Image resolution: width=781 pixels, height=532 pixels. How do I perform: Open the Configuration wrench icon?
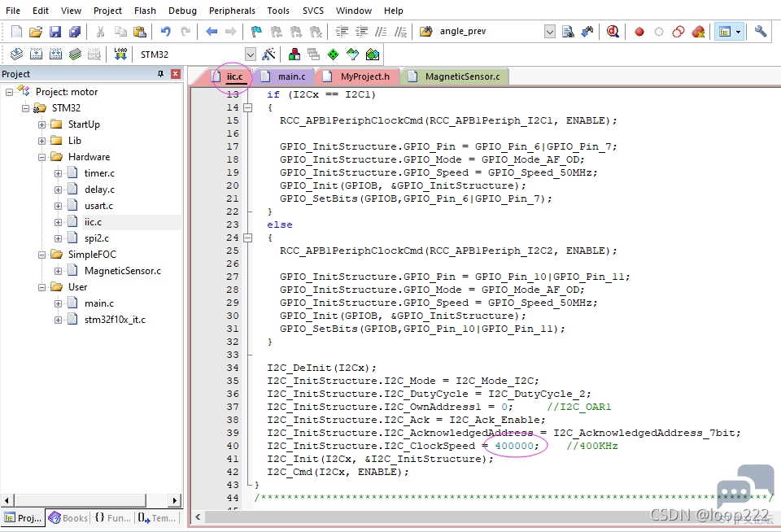[x=760, y=32]
